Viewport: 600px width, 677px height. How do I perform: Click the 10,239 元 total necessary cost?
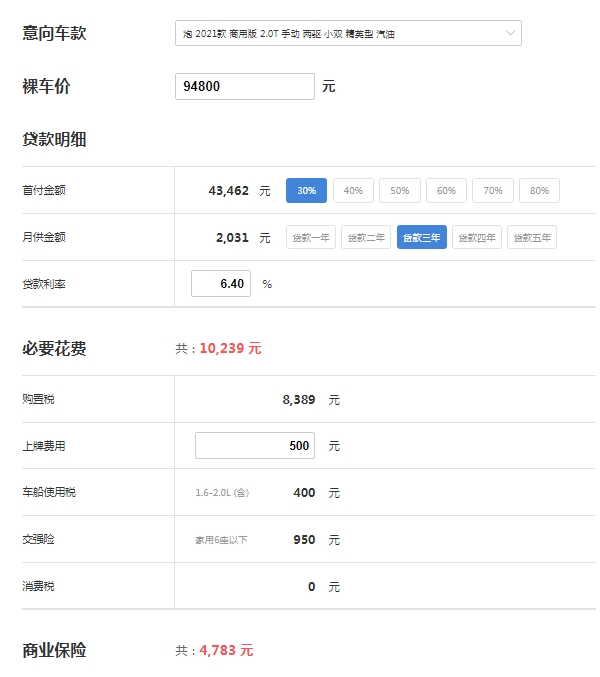point(231,348)
